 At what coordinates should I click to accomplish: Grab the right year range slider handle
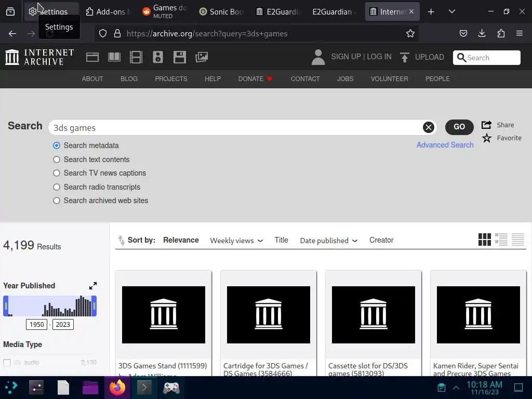click(94, 306)
